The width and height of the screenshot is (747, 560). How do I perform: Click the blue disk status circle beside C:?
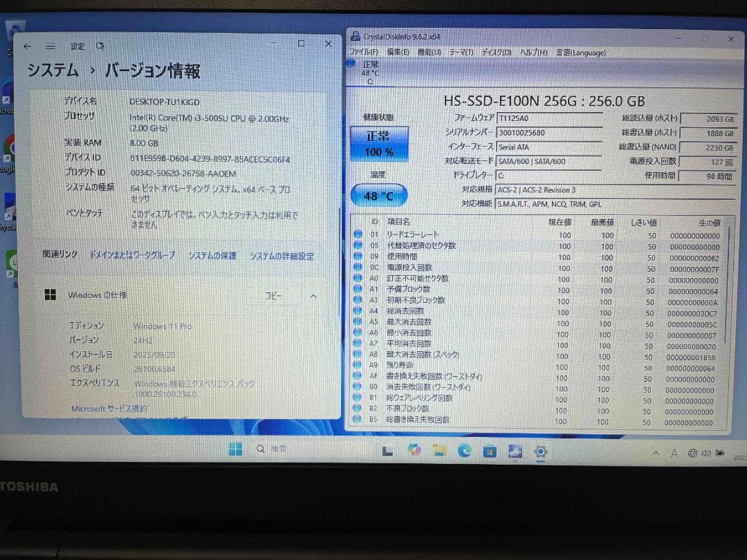[x=351, y=63]
